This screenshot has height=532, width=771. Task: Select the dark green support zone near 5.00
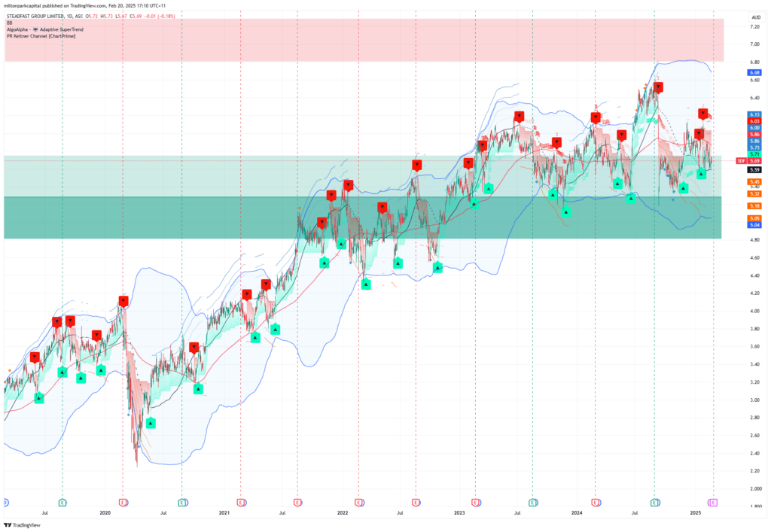(x=363, y=217)
